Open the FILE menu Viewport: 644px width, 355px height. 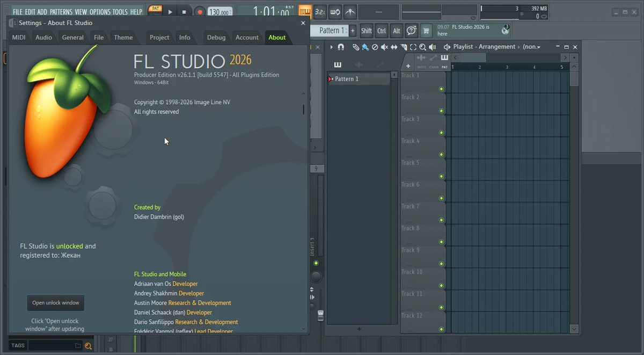click(x=18, y=12)
